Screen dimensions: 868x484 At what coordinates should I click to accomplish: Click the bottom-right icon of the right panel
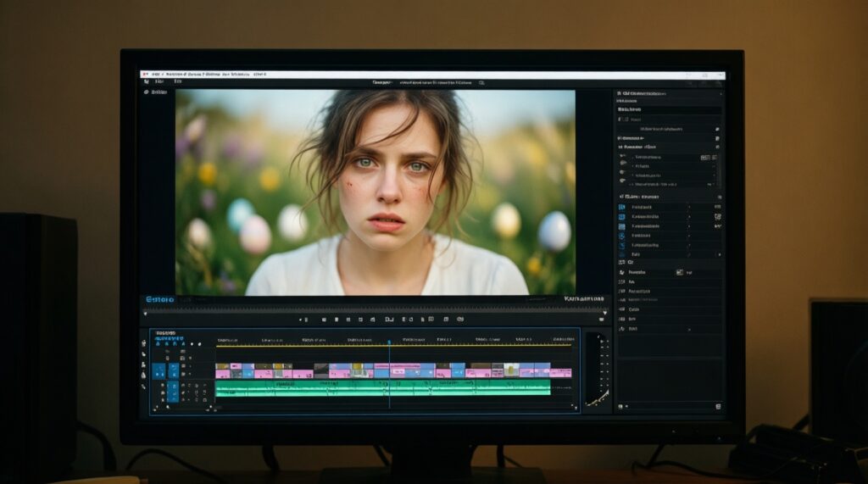pyautogui.click(x=717, y=407)
